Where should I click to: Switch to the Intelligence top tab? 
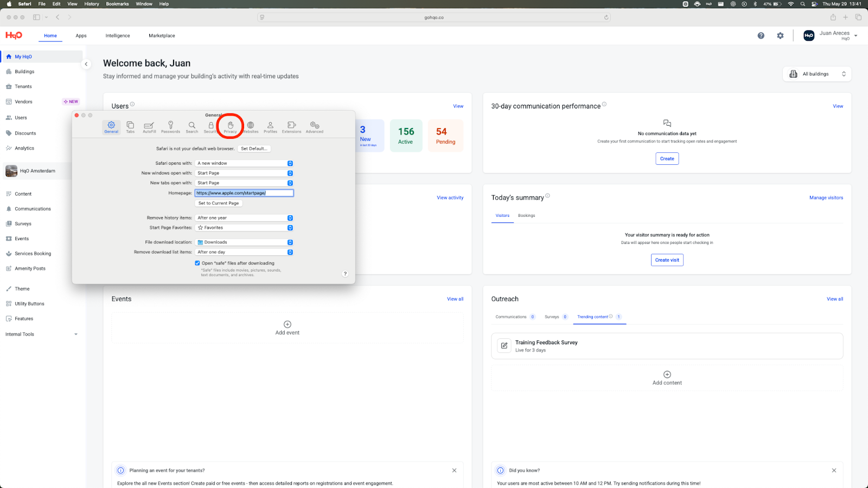click(x=118, y=36)
